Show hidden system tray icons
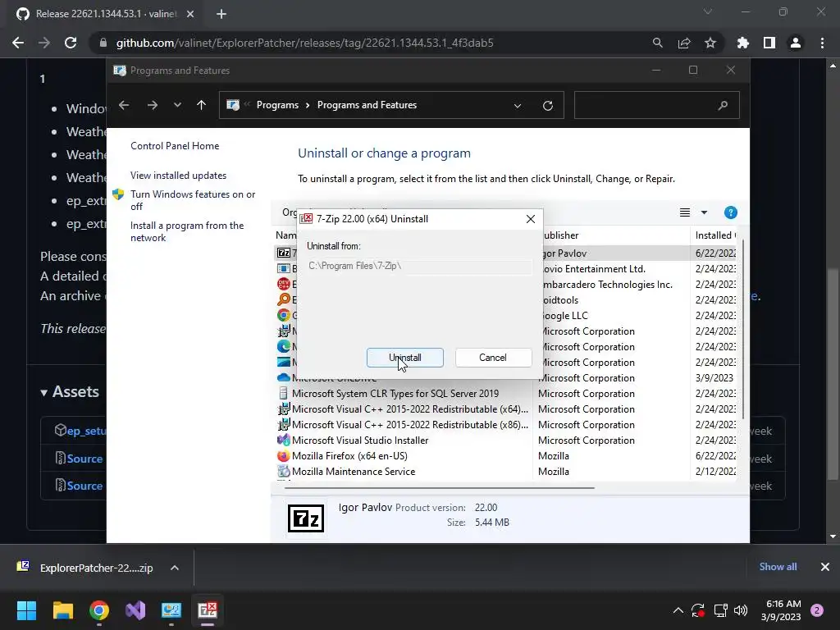840x630 pixels. [678, 610]
